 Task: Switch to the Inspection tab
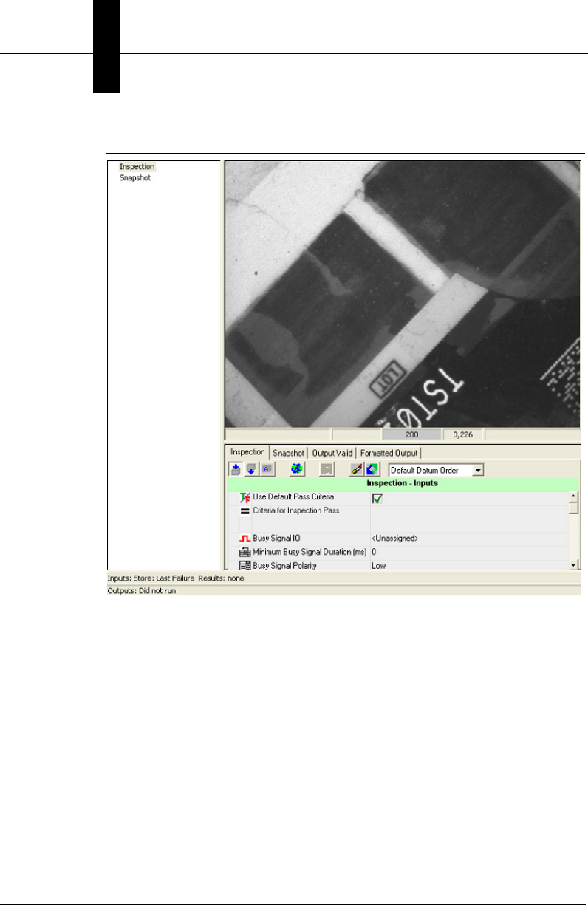tap(247, 451)
